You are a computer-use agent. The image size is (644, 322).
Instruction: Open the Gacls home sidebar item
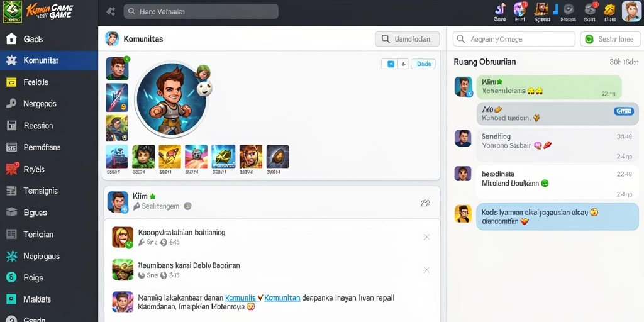coord(48,39)
